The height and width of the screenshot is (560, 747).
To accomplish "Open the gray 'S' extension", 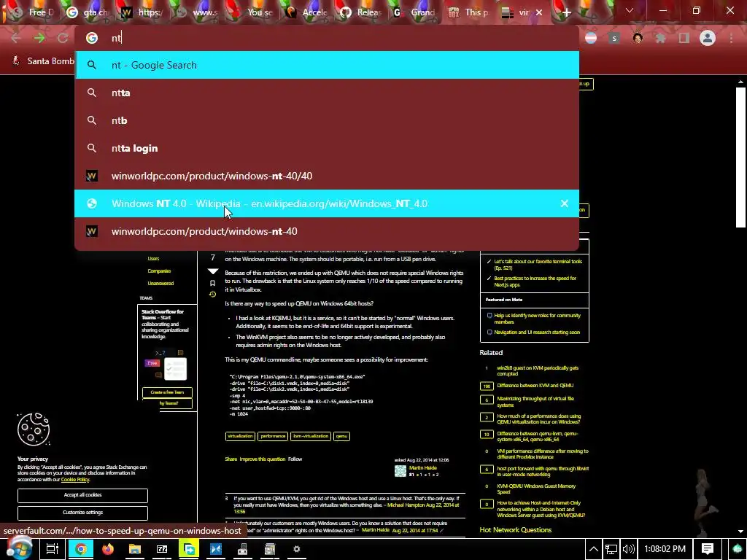I will (614, 38).
